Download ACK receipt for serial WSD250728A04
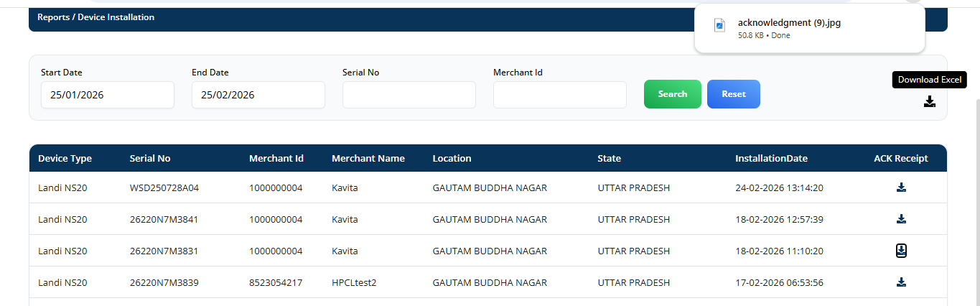 point(901,187)
